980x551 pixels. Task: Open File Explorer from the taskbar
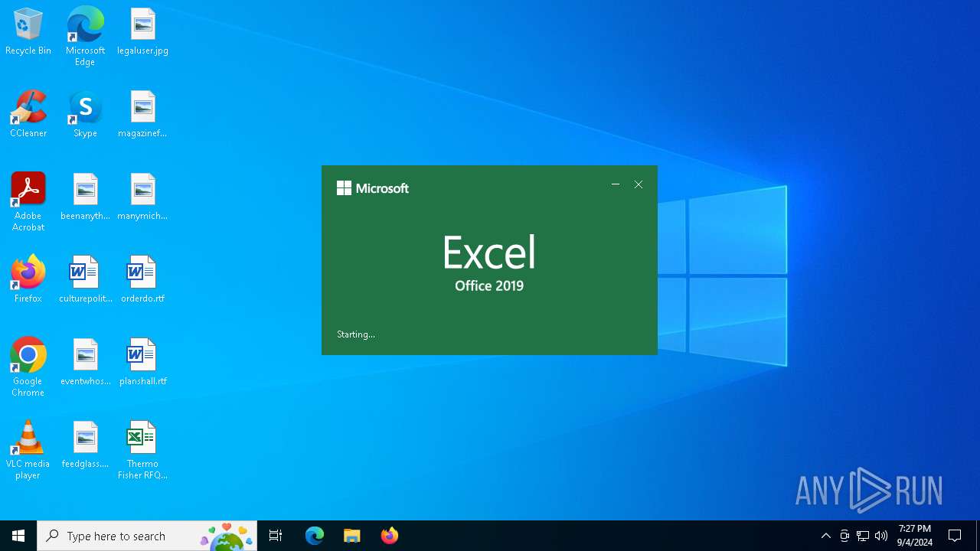tap(351, 536)
